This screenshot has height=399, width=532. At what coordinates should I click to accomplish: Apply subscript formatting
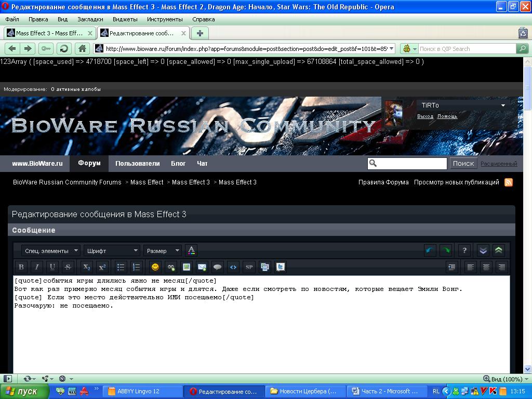pyautogui.click(x=87, y=267)
